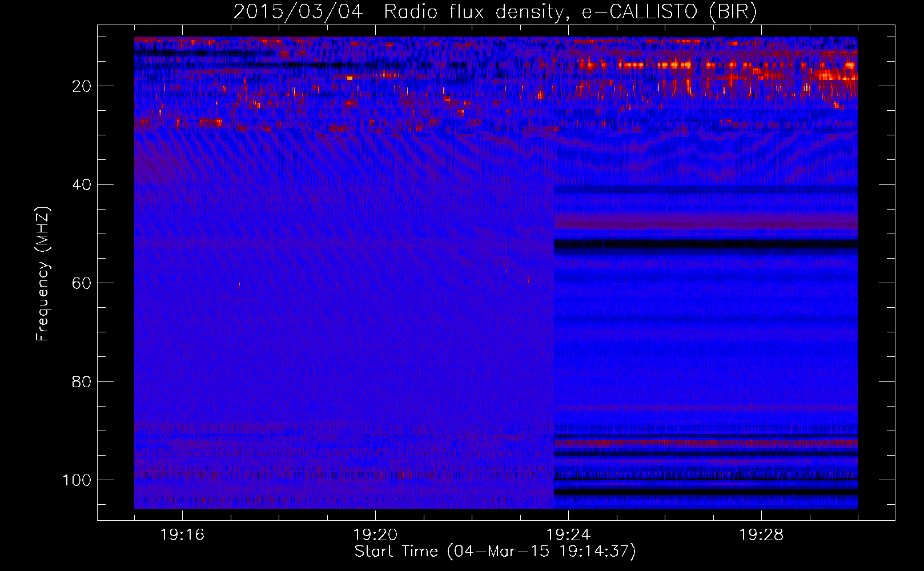Select the 19:24 time tick label

click(x=568, y=535)
